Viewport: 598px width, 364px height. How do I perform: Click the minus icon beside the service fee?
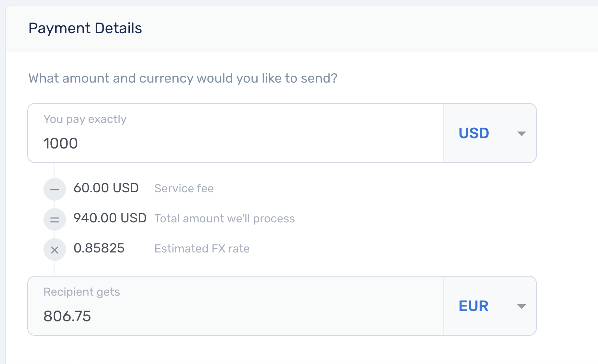point(55,189)
